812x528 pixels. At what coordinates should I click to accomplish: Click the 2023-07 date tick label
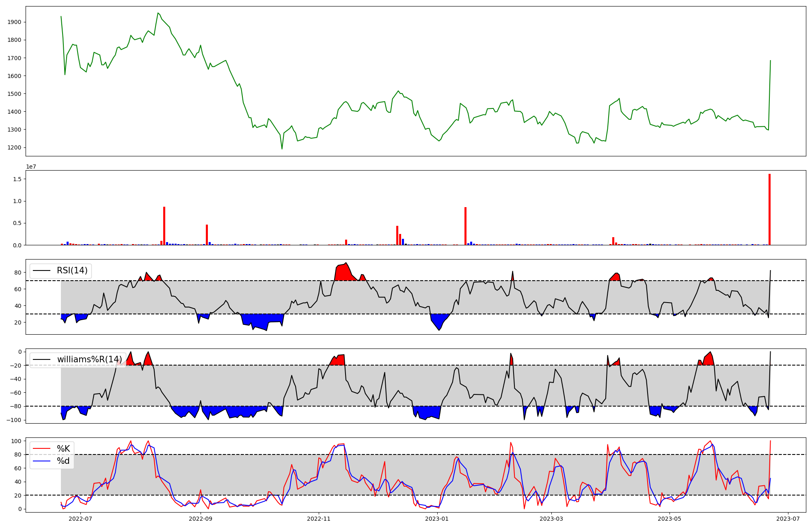click(788, 519)
